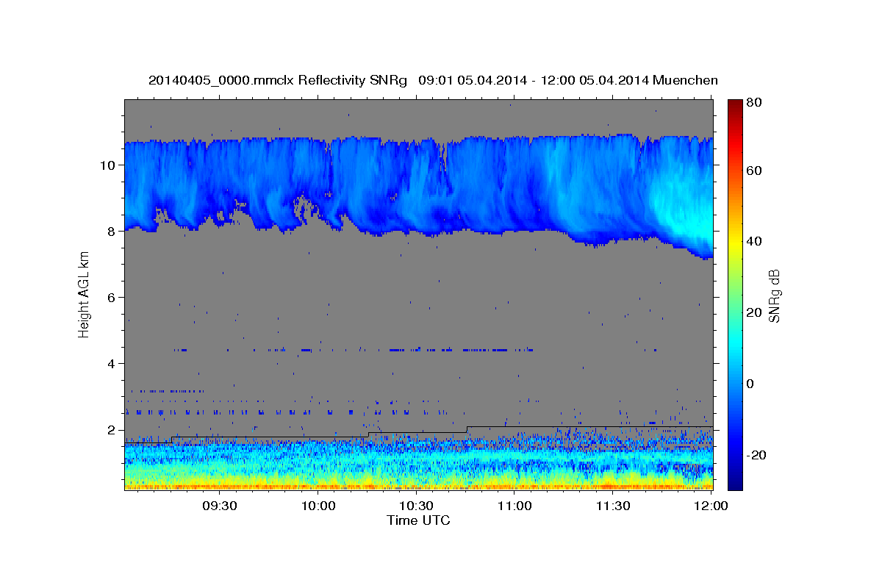Click the dark red top of the colorbar
This screenshot has width=882, height=588.
pyautogui.click(x=735, y=104)
